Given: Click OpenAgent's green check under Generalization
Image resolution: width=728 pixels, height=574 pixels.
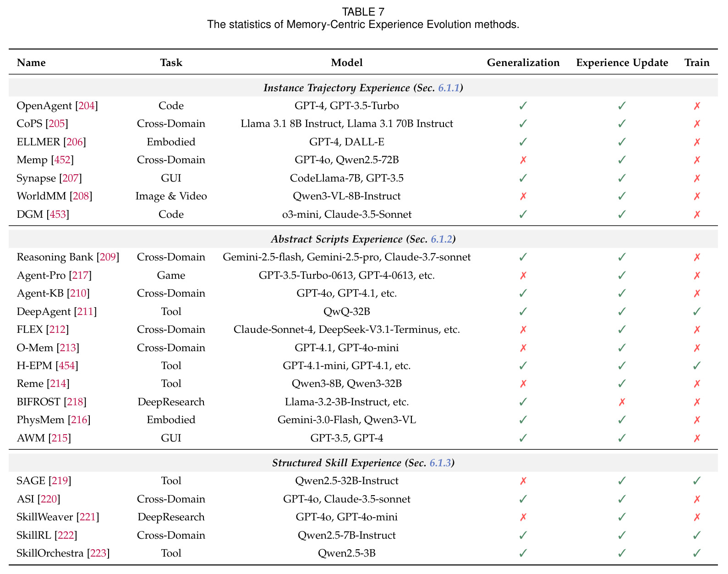Looking at the screenshot, I should click(x=523, y=106).
